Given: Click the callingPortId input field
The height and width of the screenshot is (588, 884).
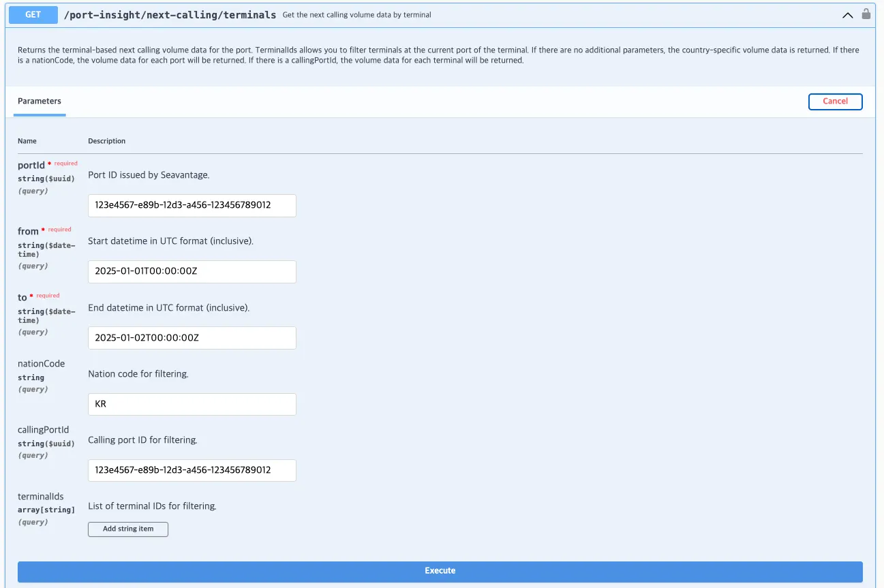Looking at the screenshot, I should (x=192, y=470).
